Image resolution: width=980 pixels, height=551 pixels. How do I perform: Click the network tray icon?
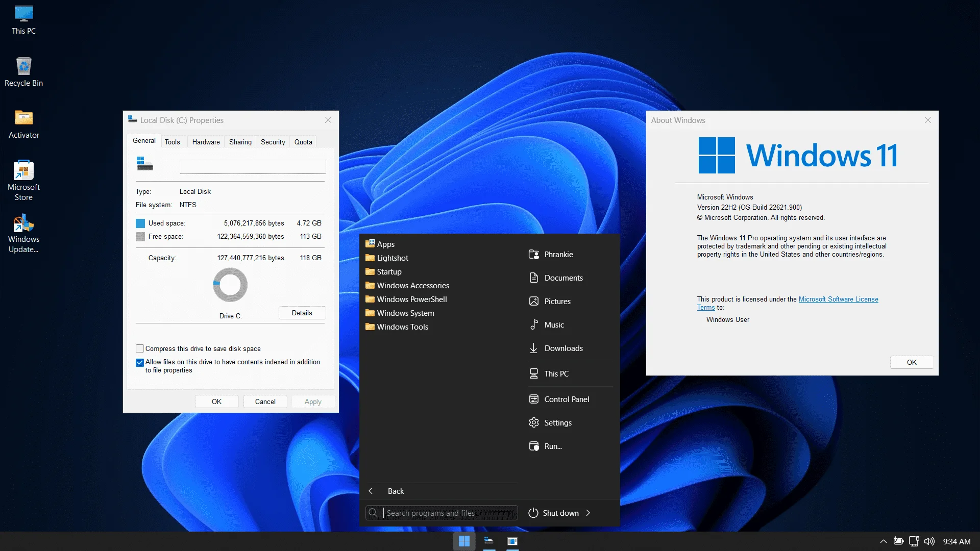(914, 541)
